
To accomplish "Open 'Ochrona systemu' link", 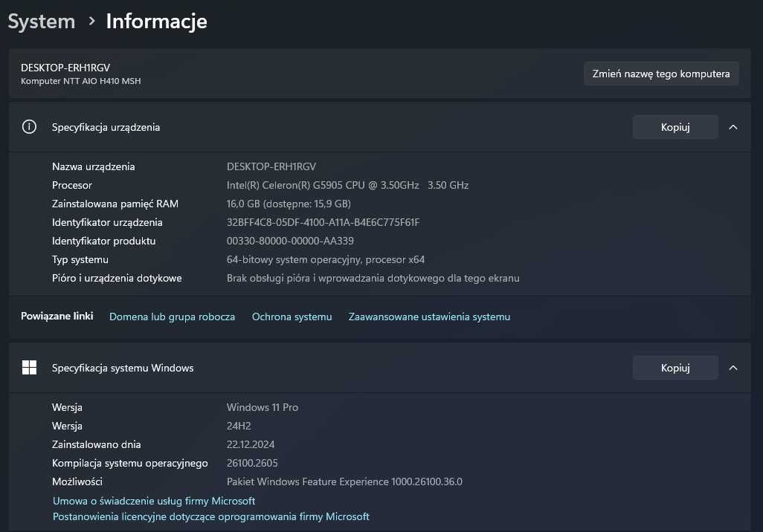I will (292, 317).
